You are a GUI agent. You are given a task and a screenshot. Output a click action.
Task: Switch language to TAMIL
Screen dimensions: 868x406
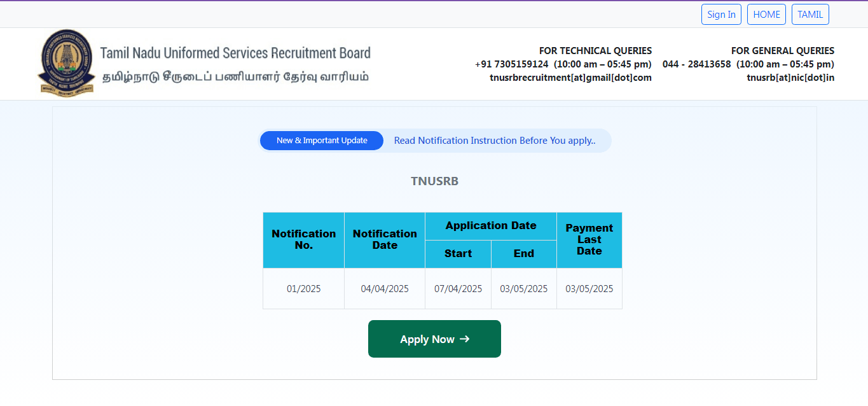coord(810,15)
